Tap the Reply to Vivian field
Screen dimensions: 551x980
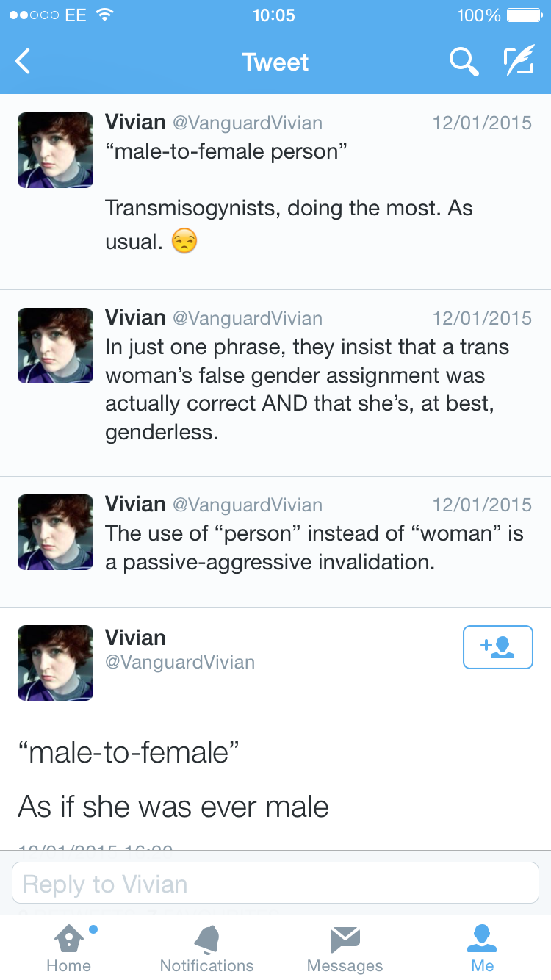[275, 883]
